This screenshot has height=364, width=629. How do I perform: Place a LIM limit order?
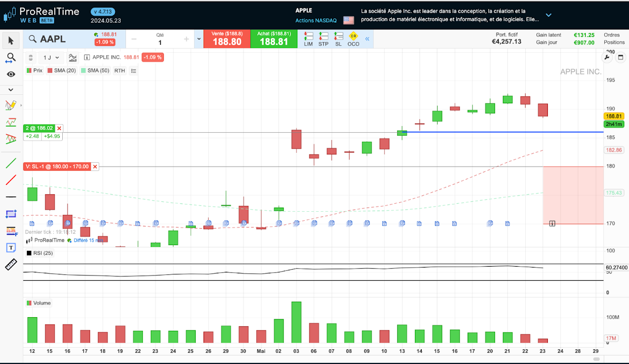tap(308, 39)
